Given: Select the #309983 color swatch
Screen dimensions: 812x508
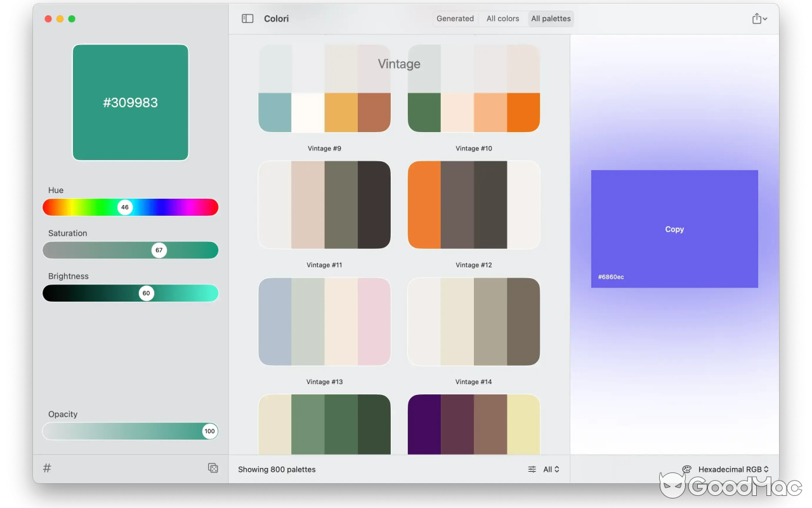Looking at the screenshot, I should [x=130, y=102].
